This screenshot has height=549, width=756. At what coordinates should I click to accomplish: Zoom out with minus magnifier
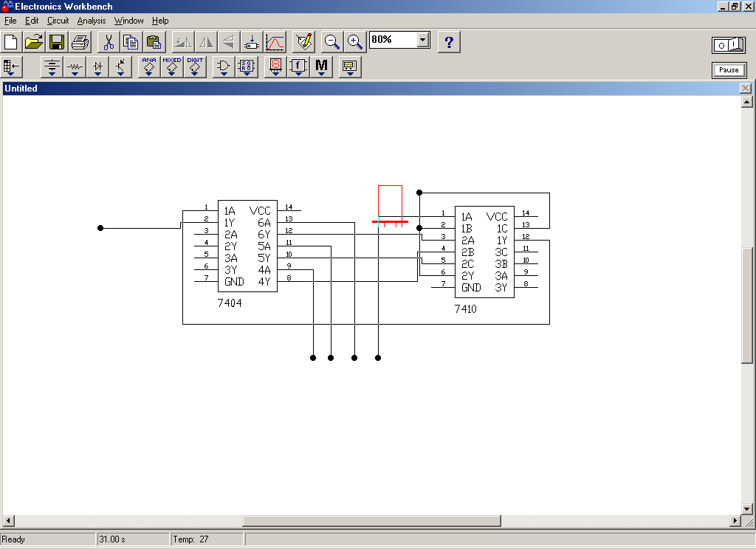331,42
